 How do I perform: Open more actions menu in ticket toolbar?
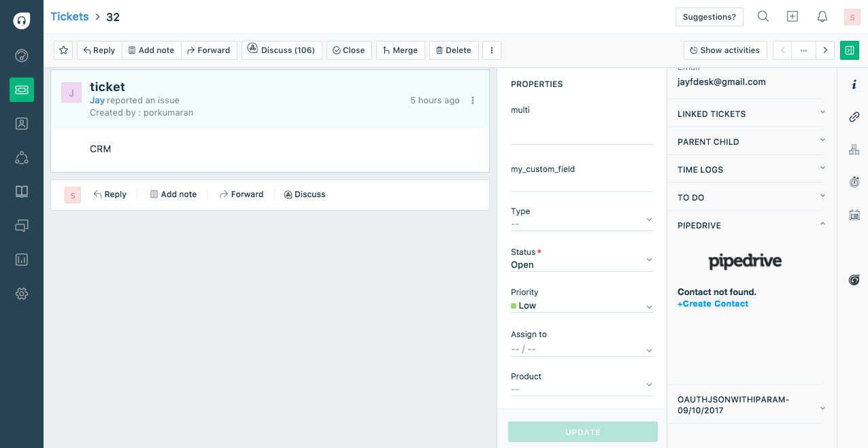492,50
